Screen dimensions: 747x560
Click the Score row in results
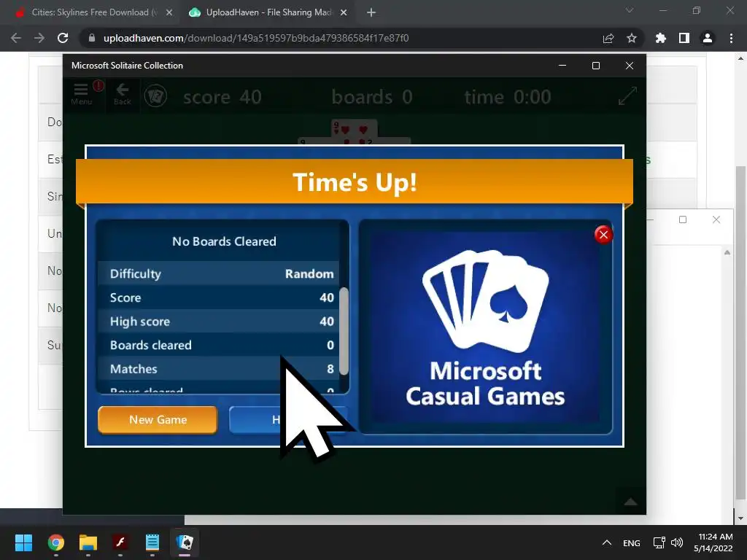tap(219, 297)
